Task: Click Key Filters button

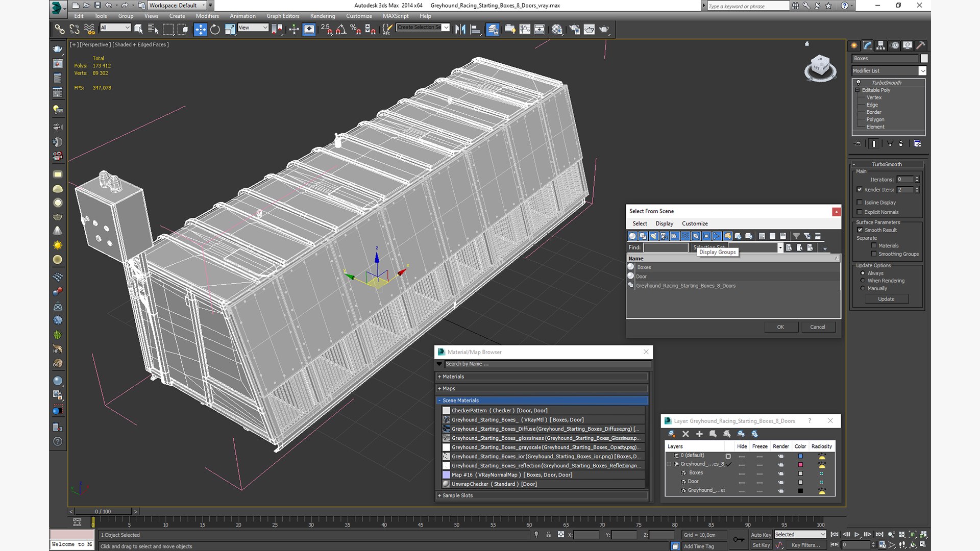Action: click(806, 545)
